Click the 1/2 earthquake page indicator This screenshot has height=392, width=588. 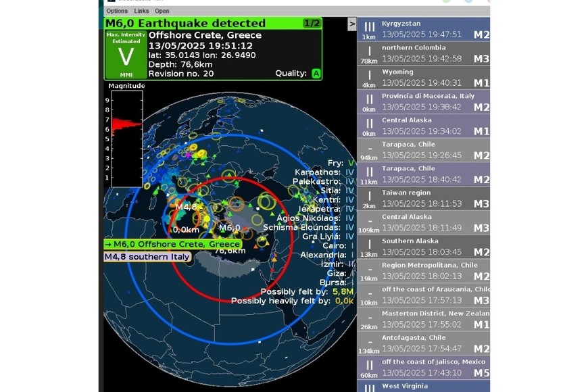coord(312,23)
